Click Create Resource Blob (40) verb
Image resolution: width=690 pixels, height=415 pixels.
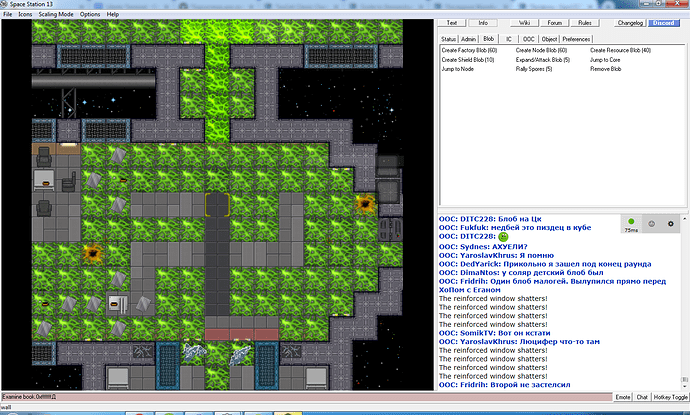(620, 51)
